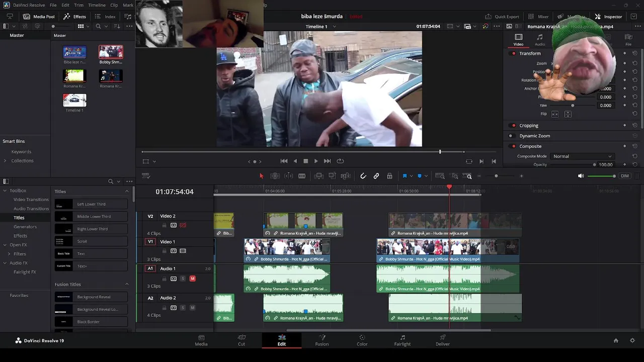Collapse the Fusion Titles category
Image resolution: width=644 pixels, height=362 pixels.
(x=127, y=285)
